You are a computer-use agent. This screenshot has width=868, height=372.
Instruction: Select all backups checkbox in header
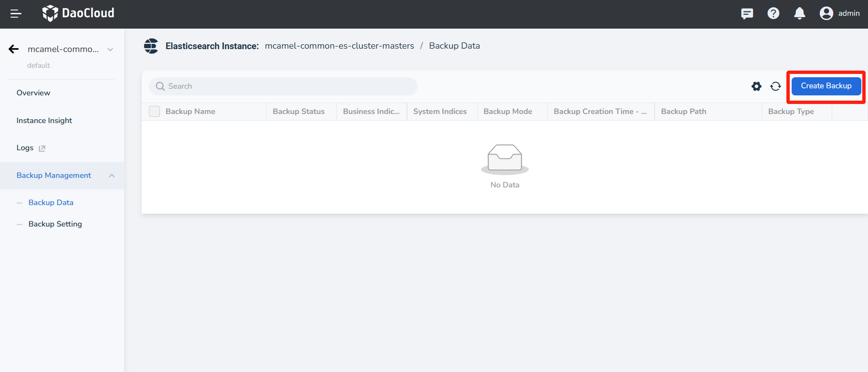click(x=154, y=112)
